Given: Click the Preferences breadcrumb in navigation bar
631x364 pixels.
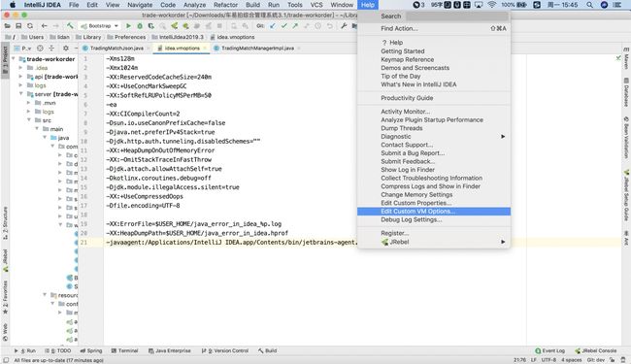Looking at the screenshot, I should tap(126, 37).
